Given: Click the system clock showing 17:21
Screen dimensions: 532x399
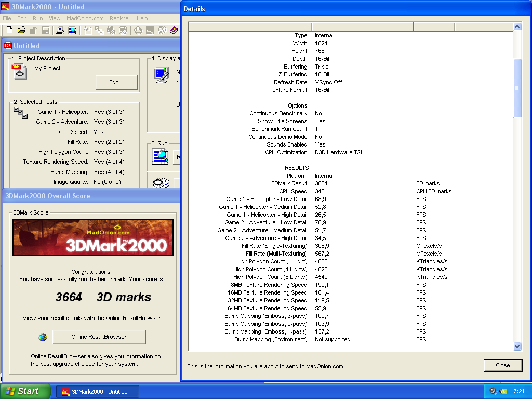Looking at the screenshot, I should click(x=517, y=391).
